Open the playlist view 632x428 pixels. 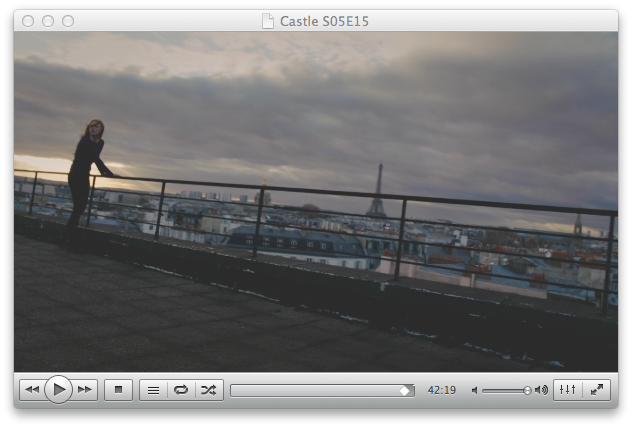pos(153,390)
